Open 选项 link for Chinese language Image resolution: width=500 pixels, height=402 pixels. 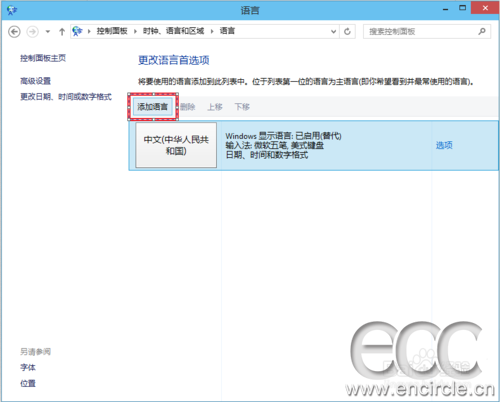pyautogui.click(x=444, y=145)
